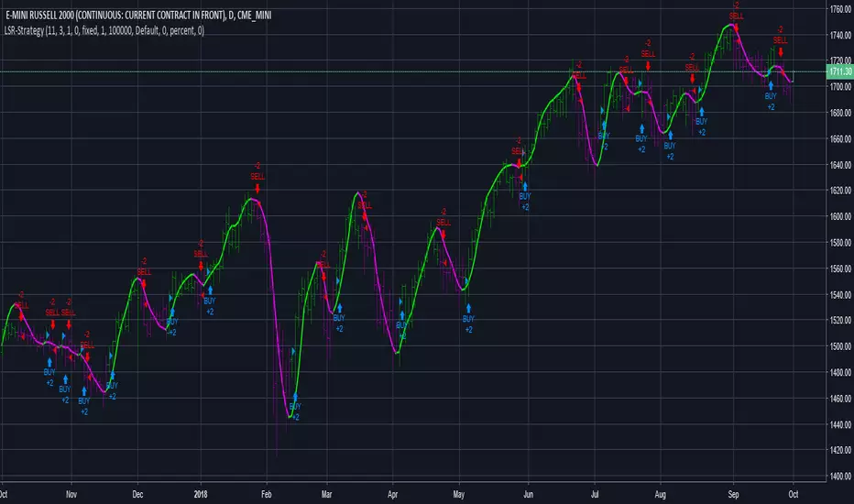Click the blue BUY arrow at the February low

295,397
